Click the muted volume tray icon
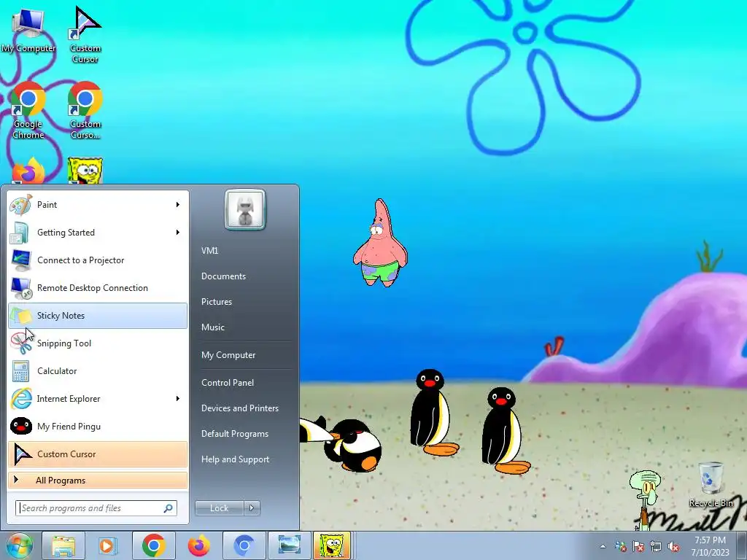747x560 pixels. (x=673, y=546)
